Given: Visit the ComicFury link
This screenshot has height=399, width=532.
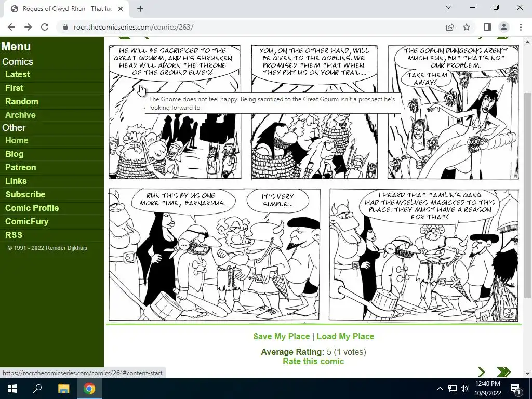Looking at the screenshot, I should click(x=27, y=221).
